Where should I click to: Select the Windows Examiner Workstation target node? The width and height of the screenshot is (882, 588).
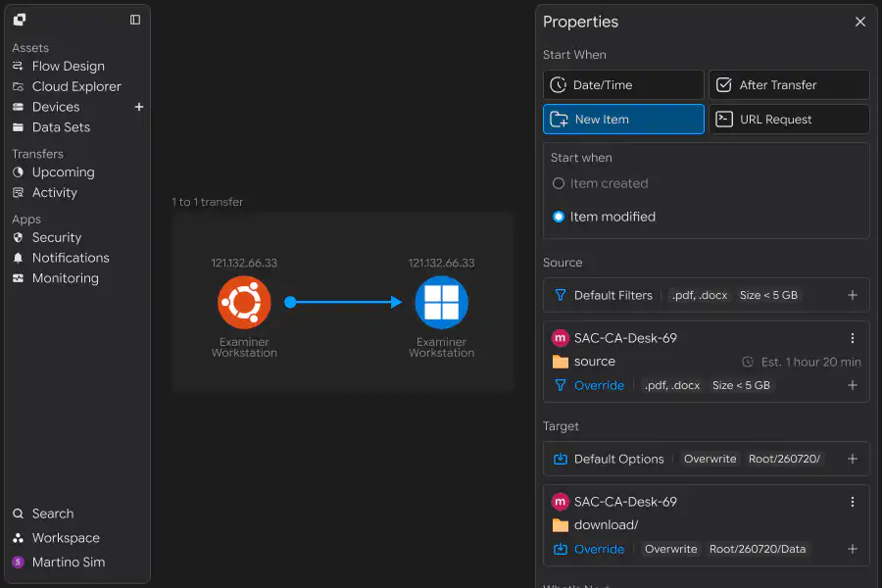click(442, 302)
